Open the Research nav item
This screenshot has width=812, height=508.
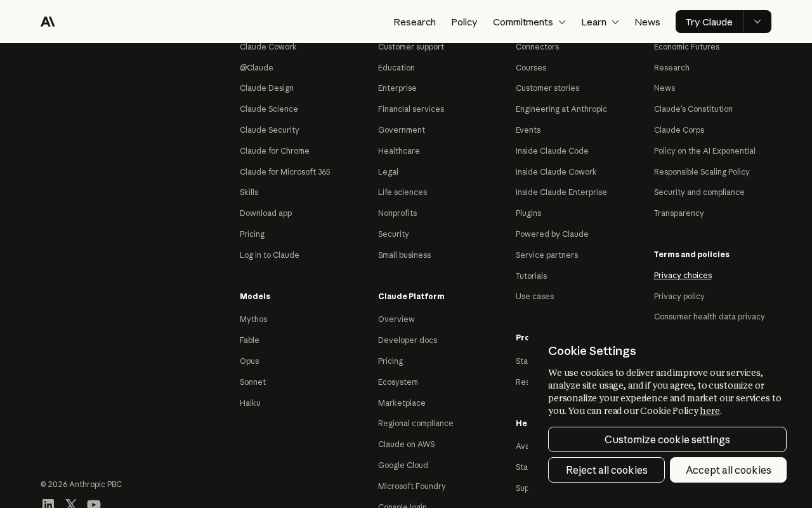(414, 22)
